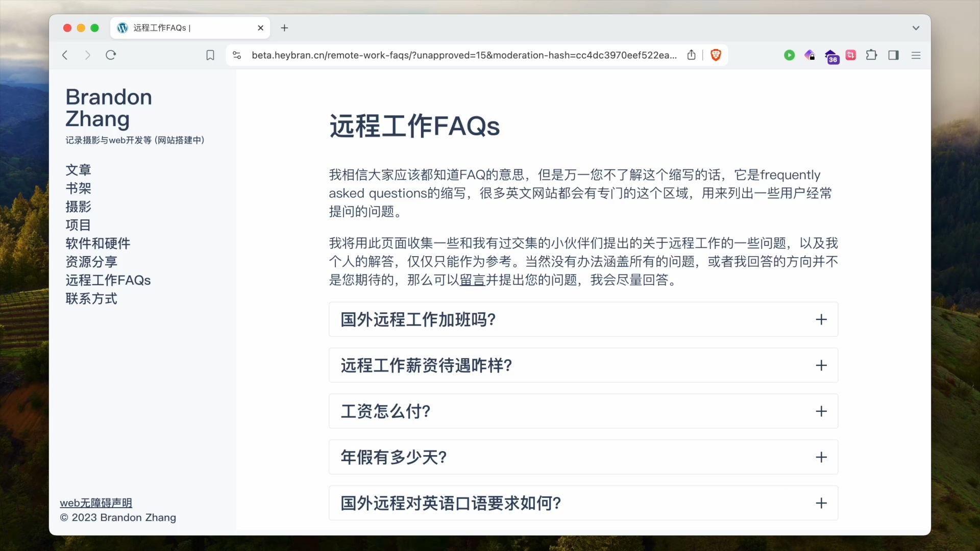Open Brave Shields lion icon

coord(716,55)
